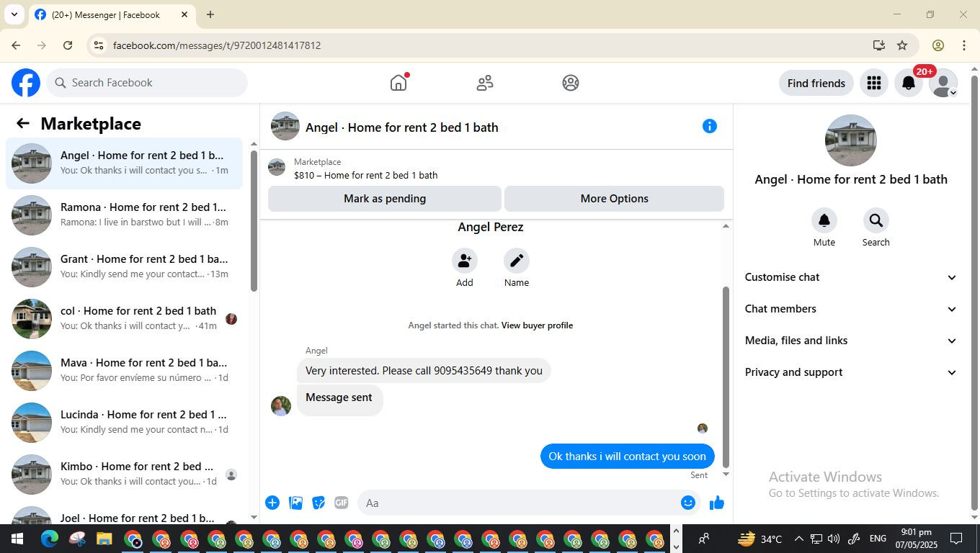Open the $810 Marketplace listing link

(x=365, y=175)
